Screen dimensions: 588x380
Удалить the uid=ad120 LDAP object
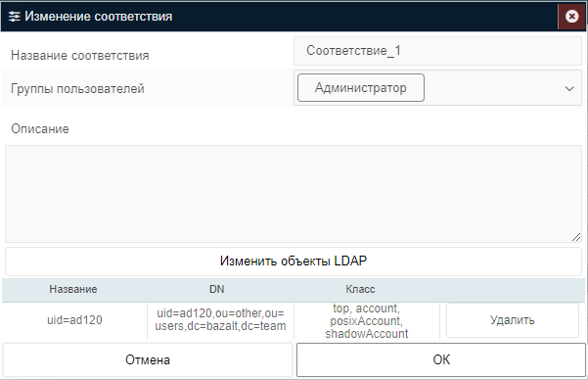(513, 320)
